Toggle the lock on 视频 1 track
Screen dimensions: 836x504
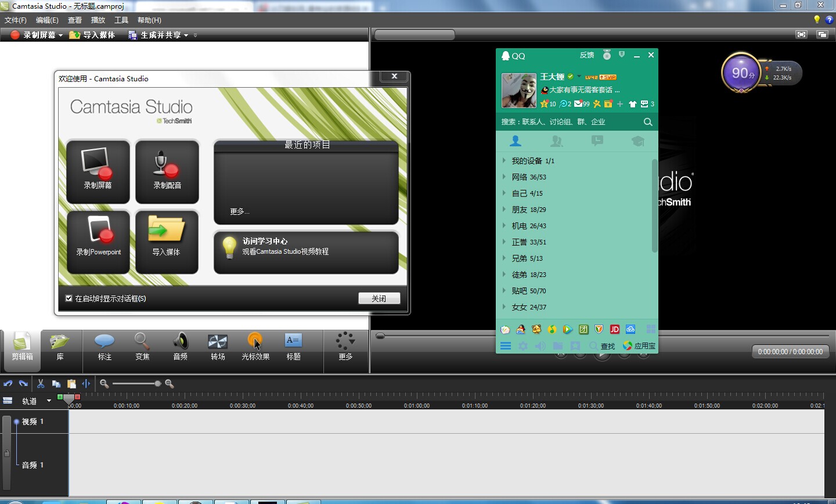click(7, 453)
